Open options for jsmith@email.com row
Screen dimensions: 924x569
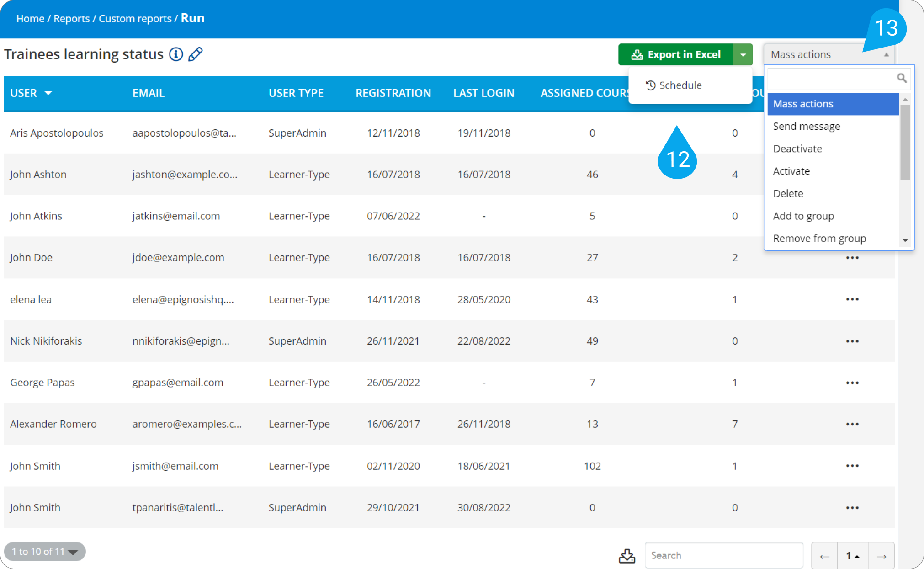coord(852,466)
